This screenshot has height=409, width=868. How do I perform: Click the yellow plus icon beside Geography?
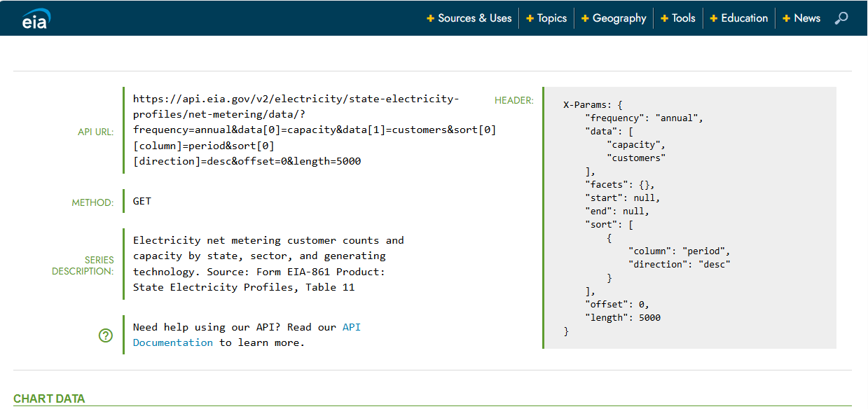585,18
